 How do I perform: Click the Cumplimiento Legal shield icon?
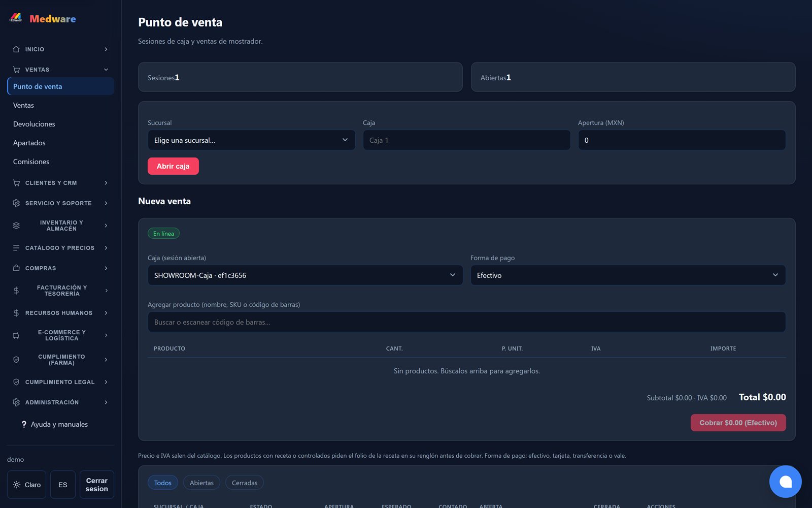16,382
